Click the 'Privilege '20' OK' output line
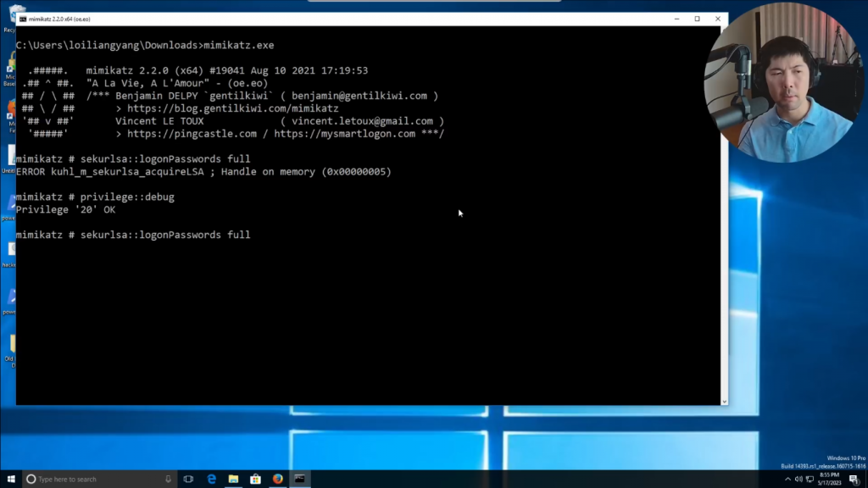Image resolution: width=868 pixels, height=488 pixels. (x=66, y=210)
